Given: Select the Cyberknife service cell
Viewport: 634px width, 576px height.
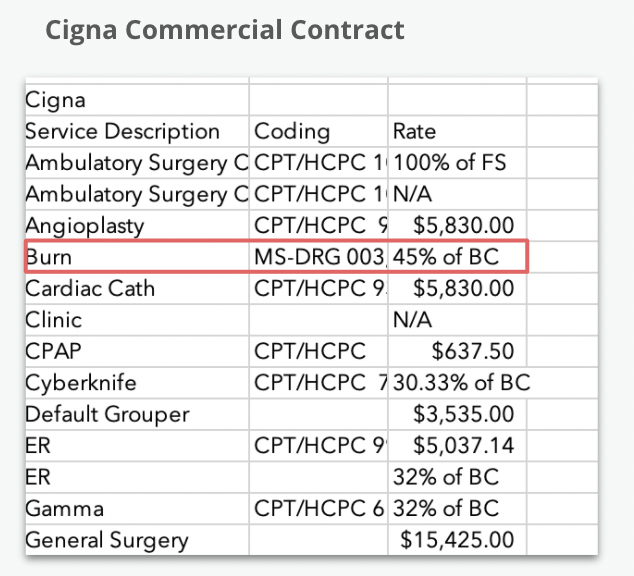Looking at the screenshot, I should click(81, 383).
